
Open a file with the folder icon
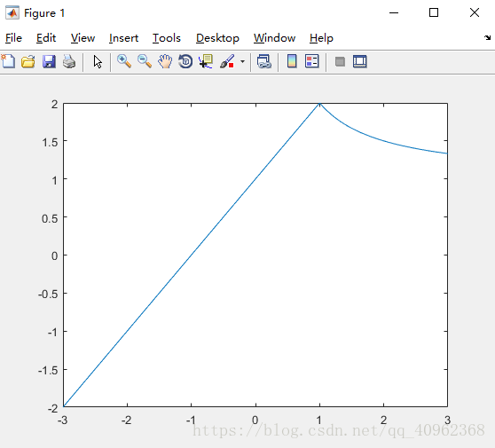[28, 61]
